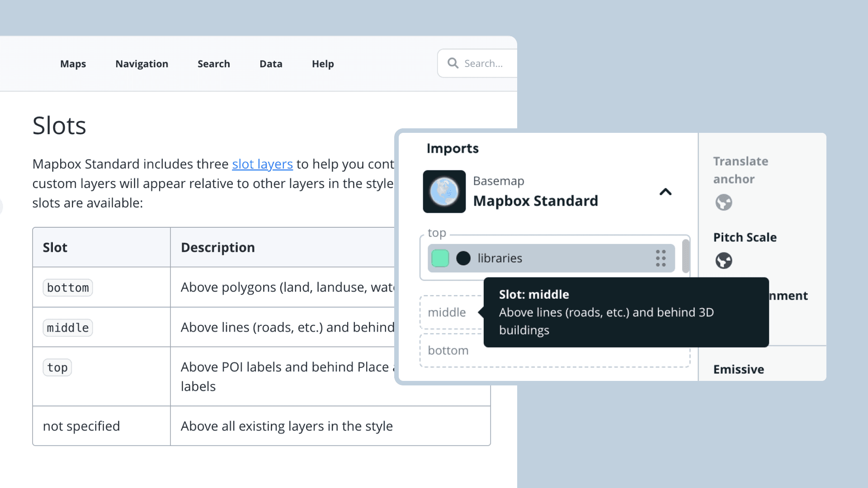This screenshot has height=488, width=868.
Task: Click the green swatch on libraries layer
Action: click(x=440, y=258)
